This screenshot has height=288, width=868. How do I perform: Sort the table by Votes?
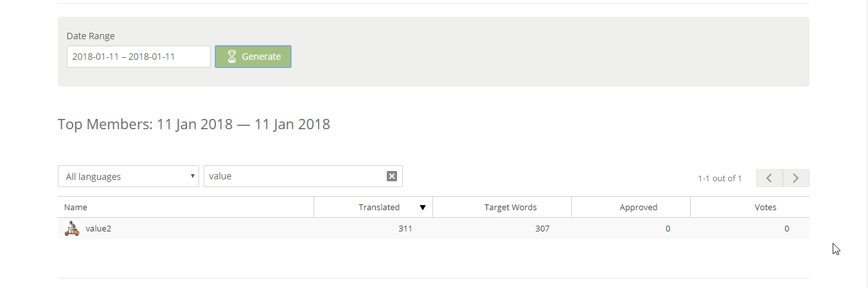(765, 208)
